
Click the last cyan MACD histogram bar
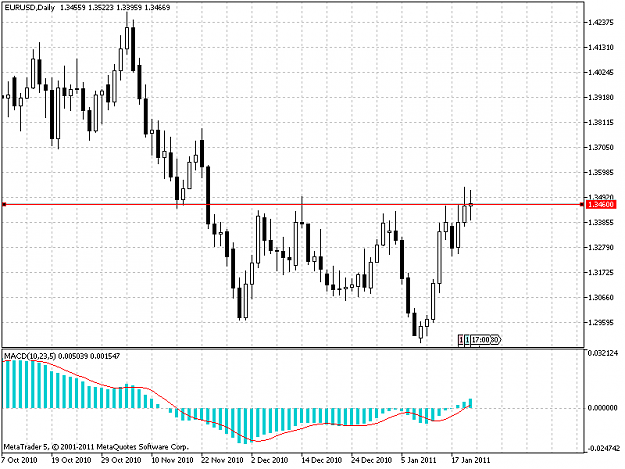[471, 403]
